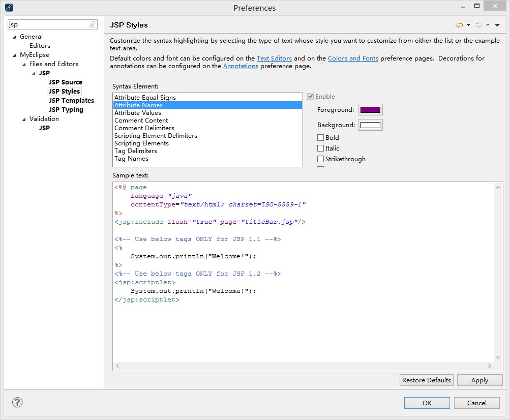
Task: Open the view menu triangle in header
Action: tap(497, 25)
